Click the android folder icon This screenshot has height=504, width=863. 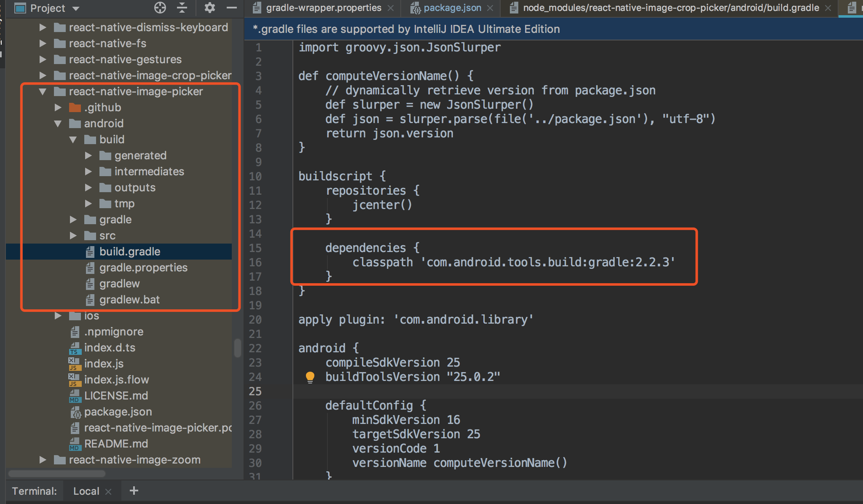point(75,123)
